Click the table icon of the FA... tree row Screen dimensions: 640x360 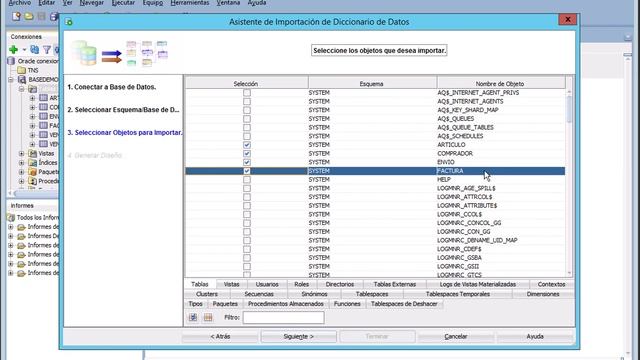pyautogui.click(x=43, y=125)
